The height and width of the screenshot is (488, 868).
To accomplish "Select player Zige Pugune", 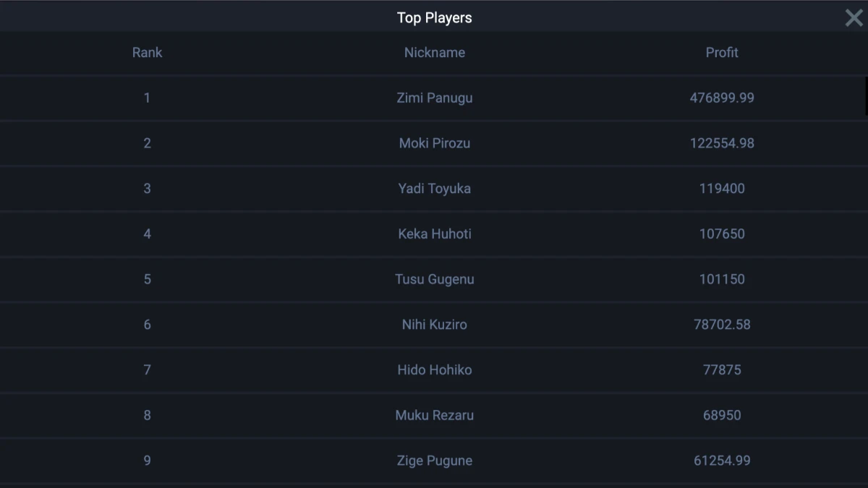I will (434, 461).
